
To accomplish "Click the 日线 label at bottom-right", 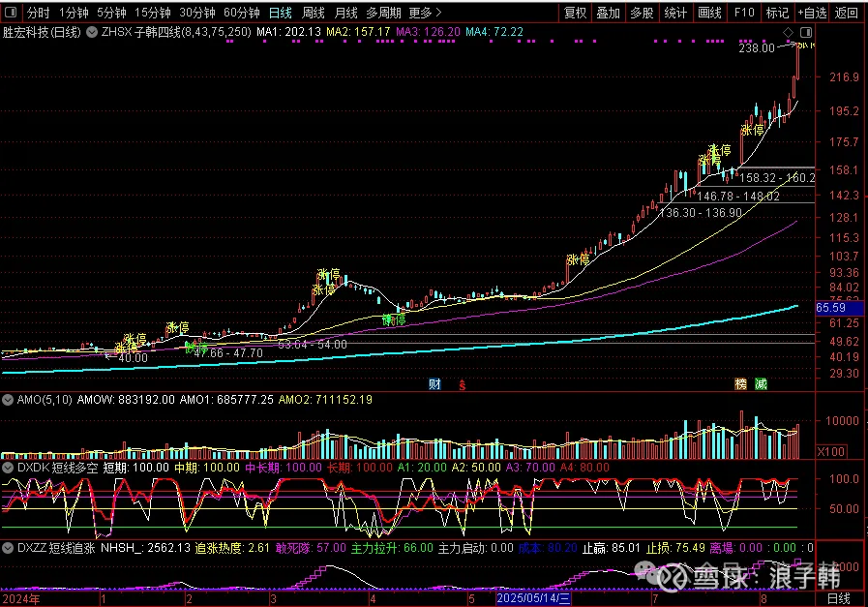I will coord(838,598).
